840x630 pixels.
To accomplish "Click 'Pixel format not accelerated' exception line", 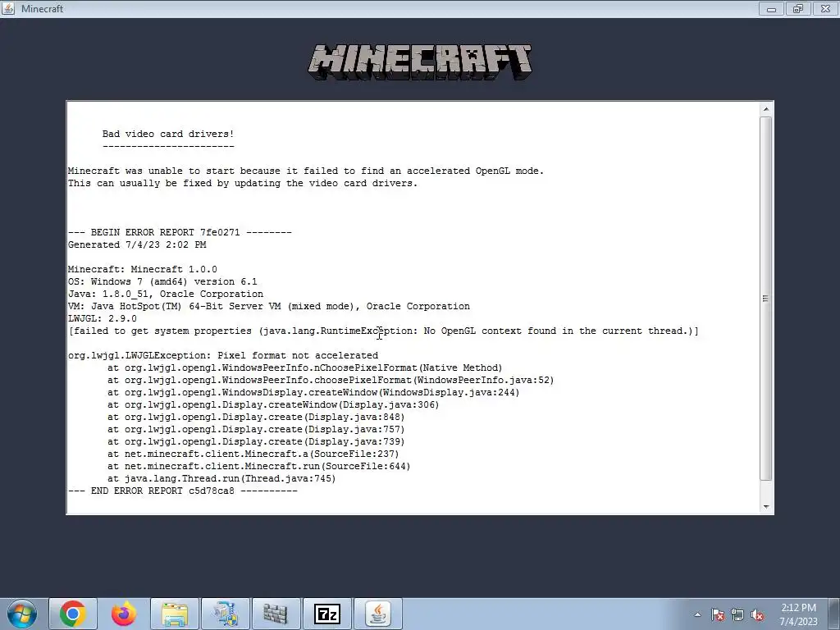I will point(223,356).
